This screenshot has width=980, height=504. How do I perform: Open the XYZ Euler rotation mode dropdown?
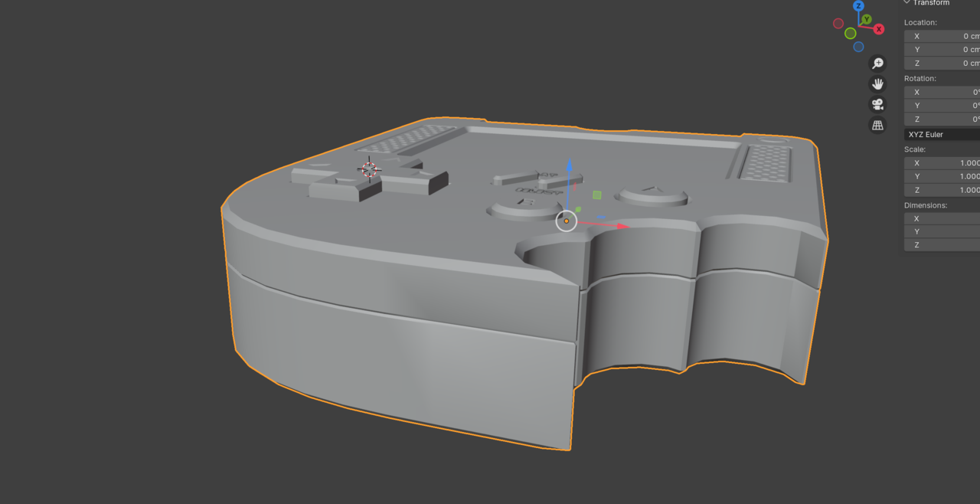pos(942,134)
